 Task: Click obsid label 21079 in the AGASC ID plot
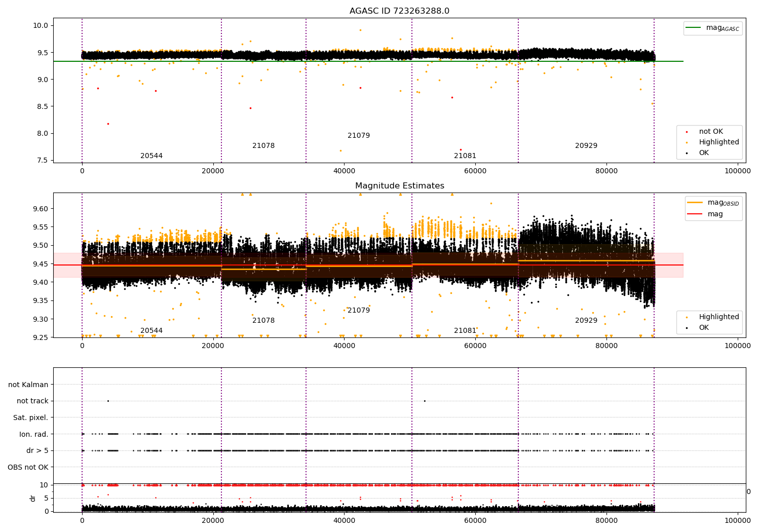point(359,135)
